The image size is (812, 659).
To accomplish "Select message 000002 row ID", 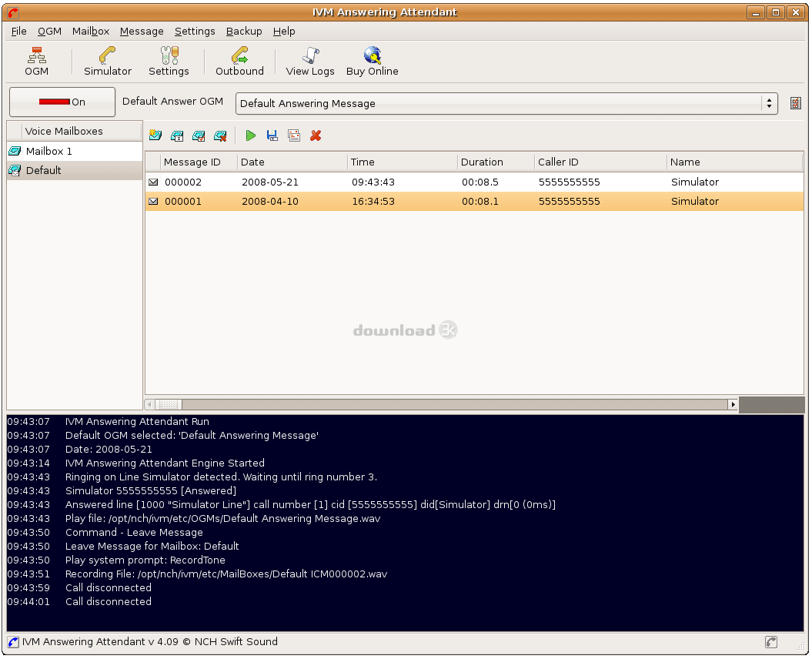I will pyautogui.click(x=183, y=182).
